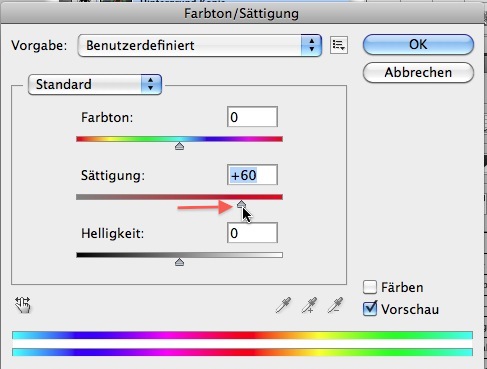Select the add to sample eyedropper
This screenshot has height=369, width=487.
point(309,305)
